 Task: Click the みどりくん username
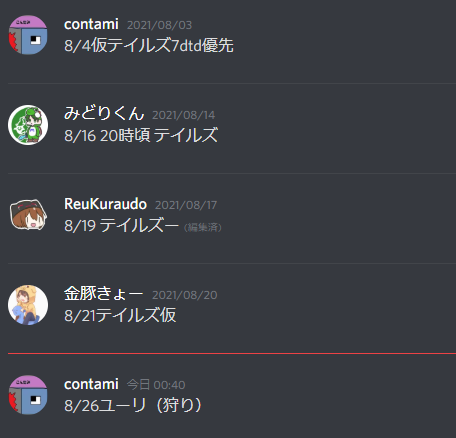tap(104, 114)
